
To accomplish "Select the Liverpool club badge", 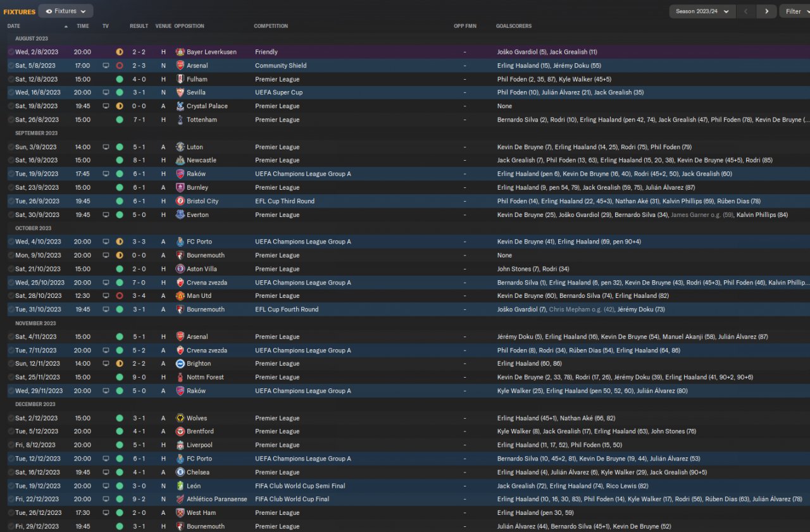I will click(180, 445).
